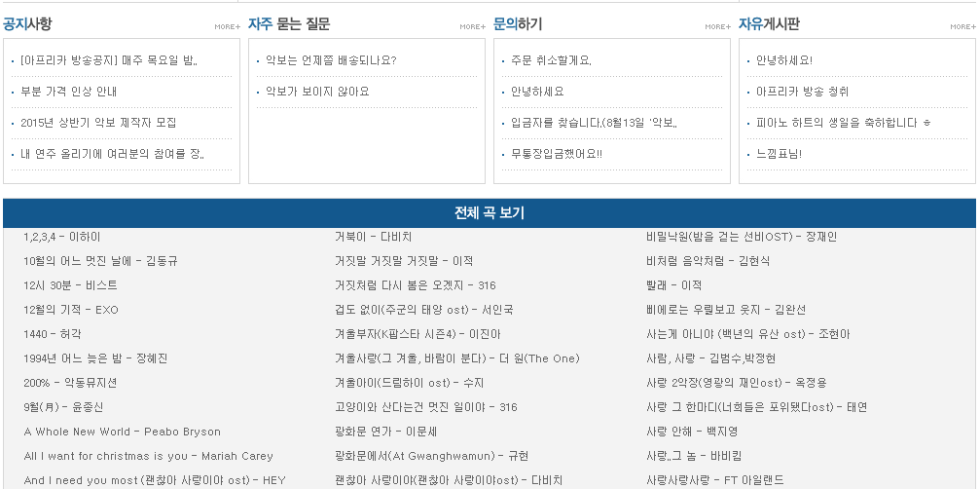Select song '겁도 없이(주군의 태양 ost) - 서인국'
The width and height of the screenshot is (980, 489).
click(x=424, y=310)
